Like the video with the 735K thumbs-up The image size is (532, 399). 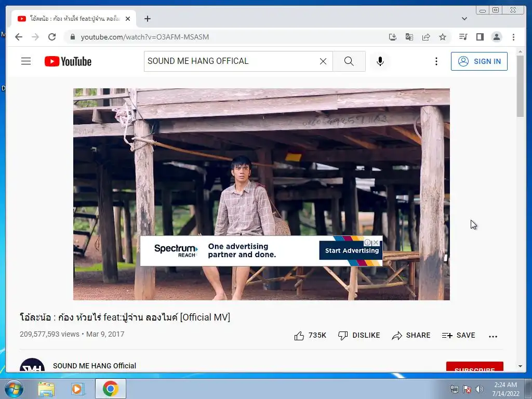click(310, 336)
